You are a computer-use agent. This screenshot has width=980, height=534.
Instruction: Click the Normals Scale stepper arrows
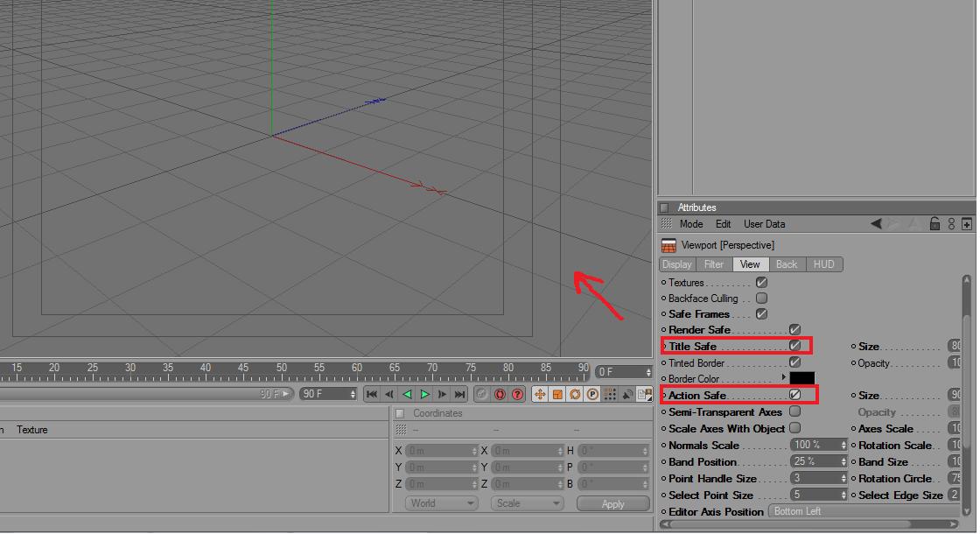[x=843, y=446]
